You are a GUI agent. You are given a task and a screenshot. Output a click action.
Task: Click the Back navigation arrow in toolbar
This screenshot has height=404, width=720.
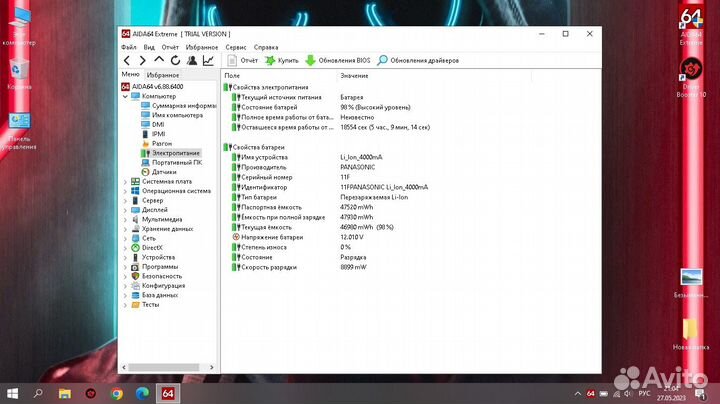click(x=127, y=61)
